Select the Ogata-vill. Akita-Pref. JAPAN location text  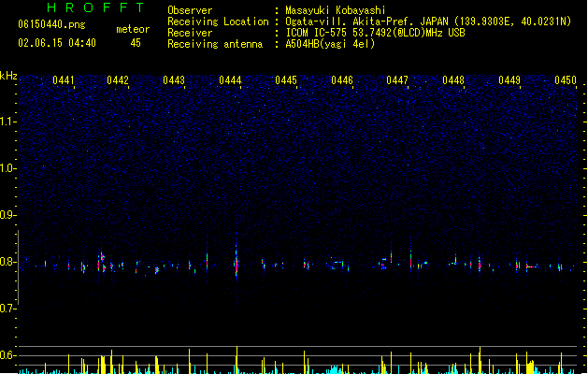(428, 22)
